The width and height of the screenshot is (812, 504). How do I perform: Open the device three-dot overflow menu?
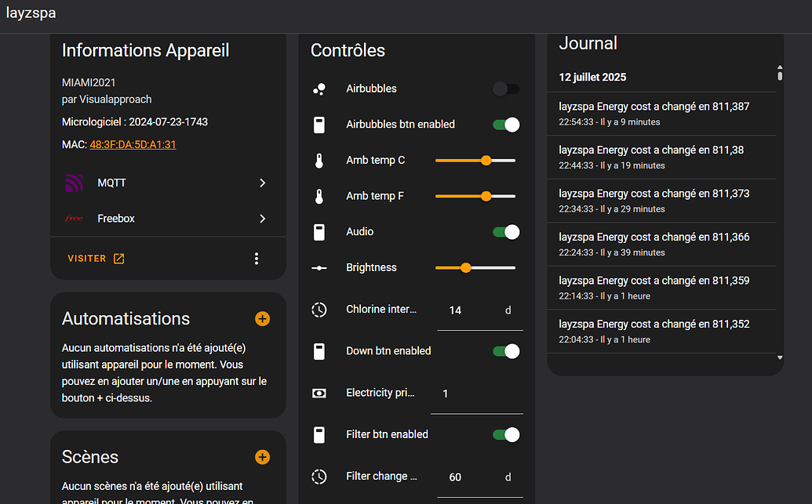(257, 259)
